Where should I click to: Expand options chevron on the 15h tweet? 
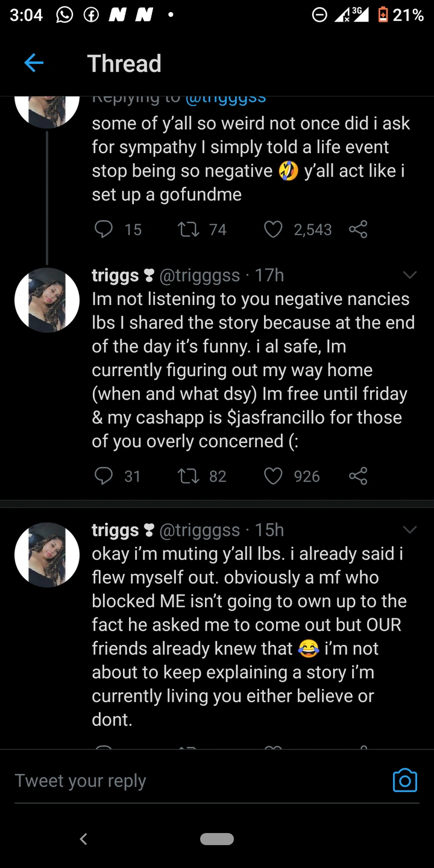(409, 530)
